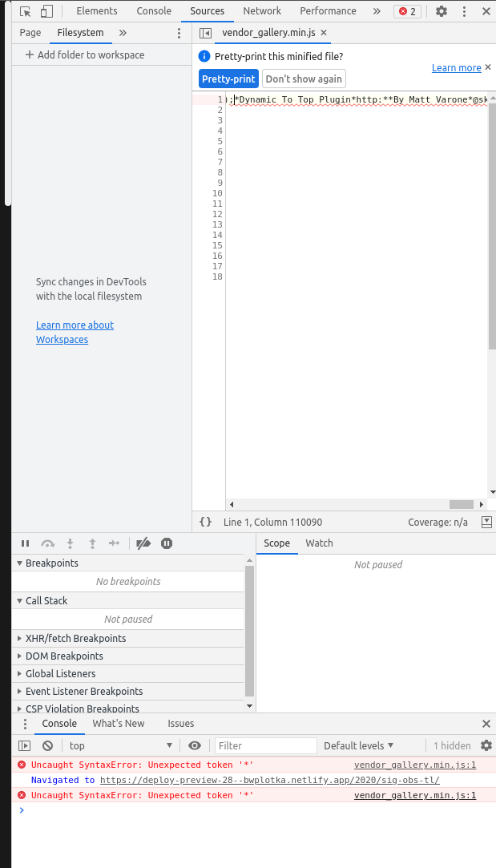The height and width of the screenshot is (868, 496).
Task: Open the Learn more link in infobar
Action: [x=456, y=67]
